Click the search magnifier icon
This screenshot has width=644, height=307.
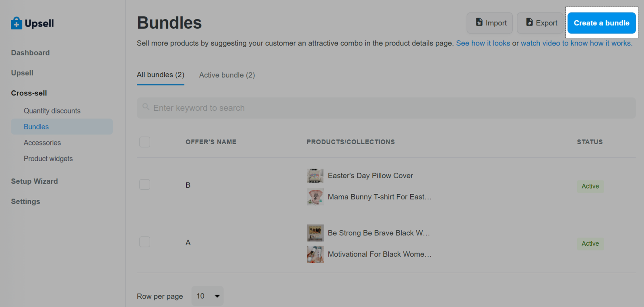point(146,107)
